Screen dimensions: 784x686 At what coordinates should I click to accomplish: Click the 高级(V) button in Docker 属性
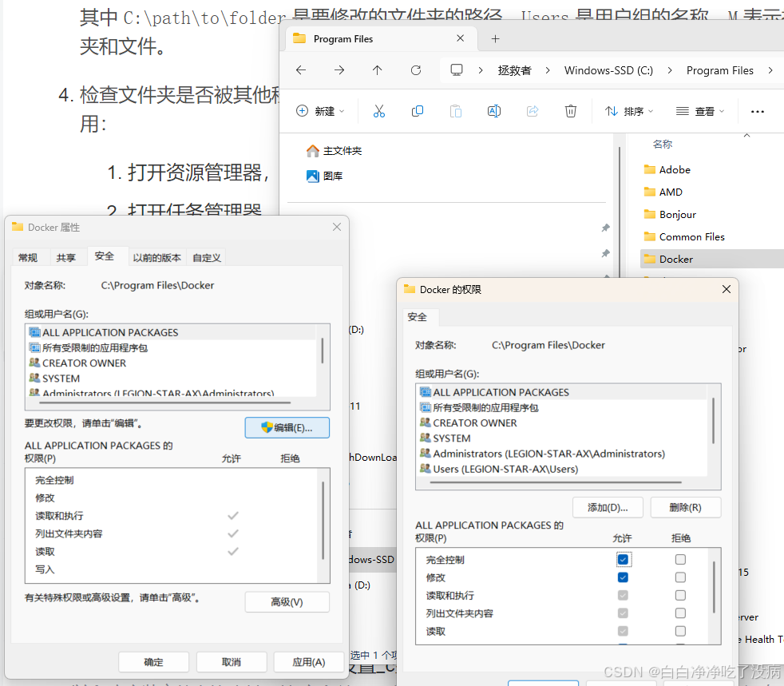[287, 602]
